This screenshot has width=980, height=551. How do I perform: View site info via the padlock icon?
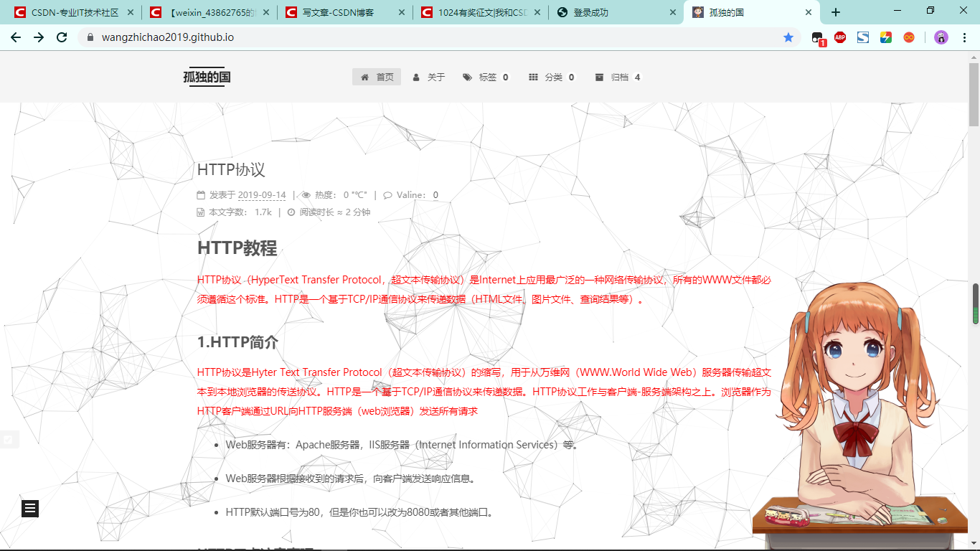[90, 37]
